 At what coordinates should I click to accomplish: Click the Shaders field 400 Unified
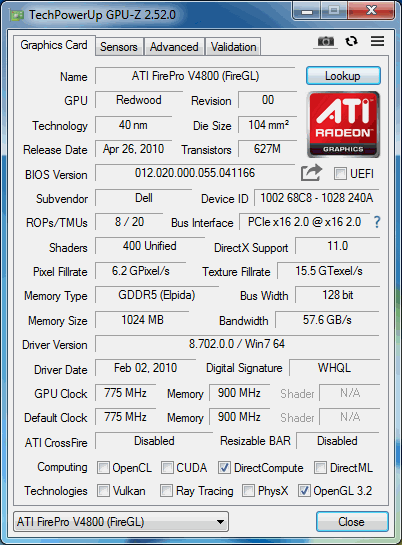click(150, 246)
